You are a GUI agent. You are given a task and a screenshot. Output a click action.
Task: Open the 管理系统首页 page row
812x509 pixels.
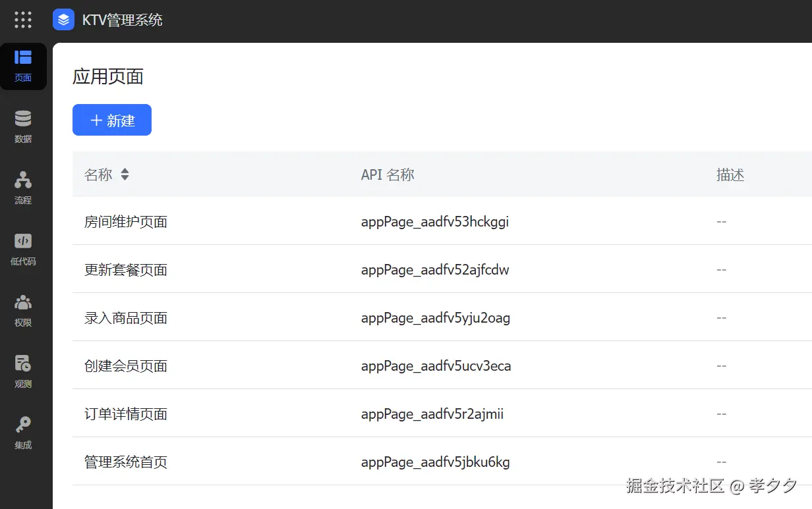click(126, 462)
